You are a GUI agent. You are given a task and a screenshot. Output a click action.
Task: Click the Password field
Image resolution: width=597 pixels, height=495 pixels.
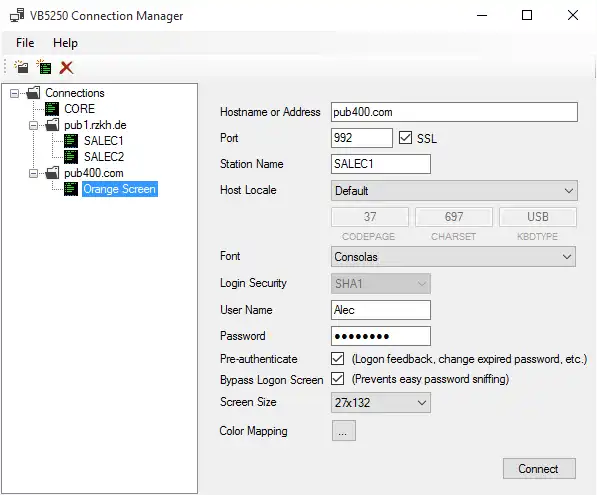click(381, 336)
